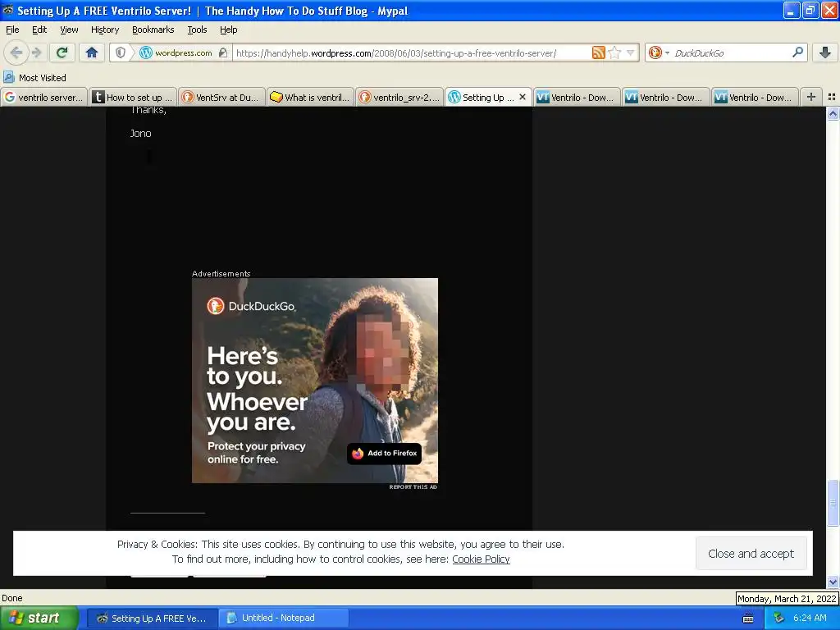Open the Windows Start button
Image resolution: width=840 pixels, height=630 pixels.
pos(39,619)
